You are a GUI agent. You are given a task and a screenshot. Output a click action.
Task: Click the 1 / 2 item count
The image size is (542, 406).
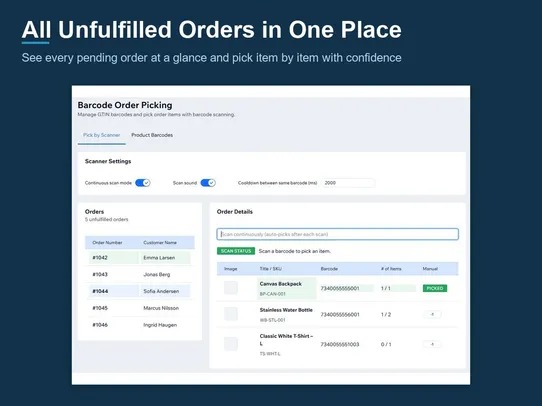[x=386, y=314]
